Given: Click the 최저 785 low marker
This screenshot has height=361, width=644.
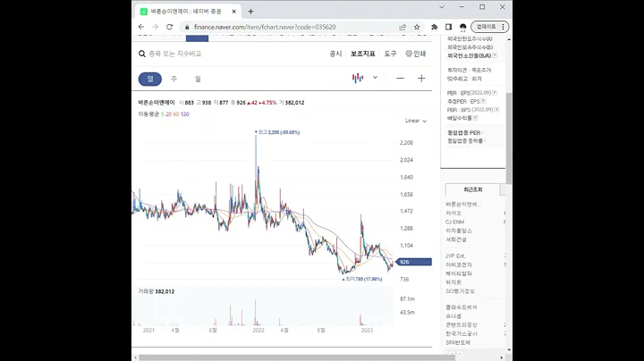Looking at the screenshot, I should 362,279.
